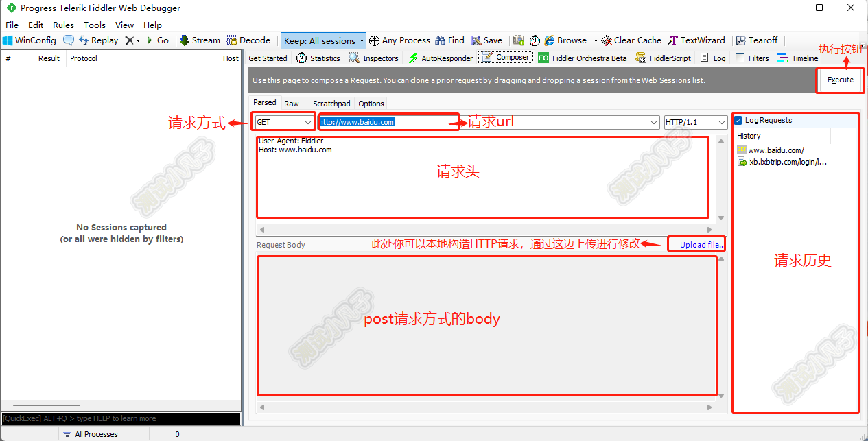Open the FiddlerScript tab
Screen dimensions: 868x441
click(x=664, y=58)
